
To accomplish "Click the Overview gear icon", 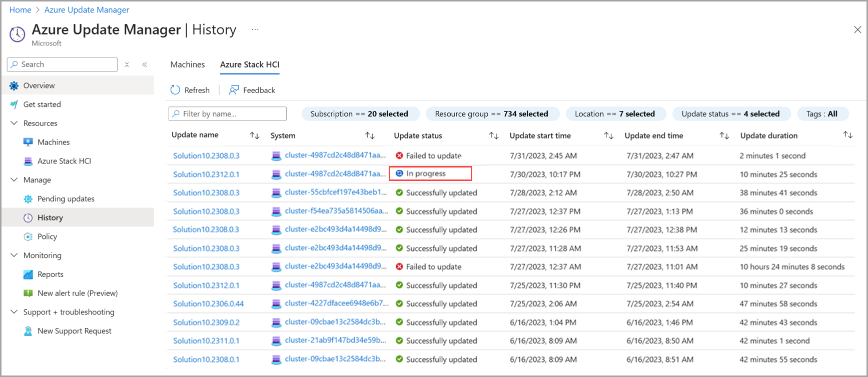I will [14, 85].
